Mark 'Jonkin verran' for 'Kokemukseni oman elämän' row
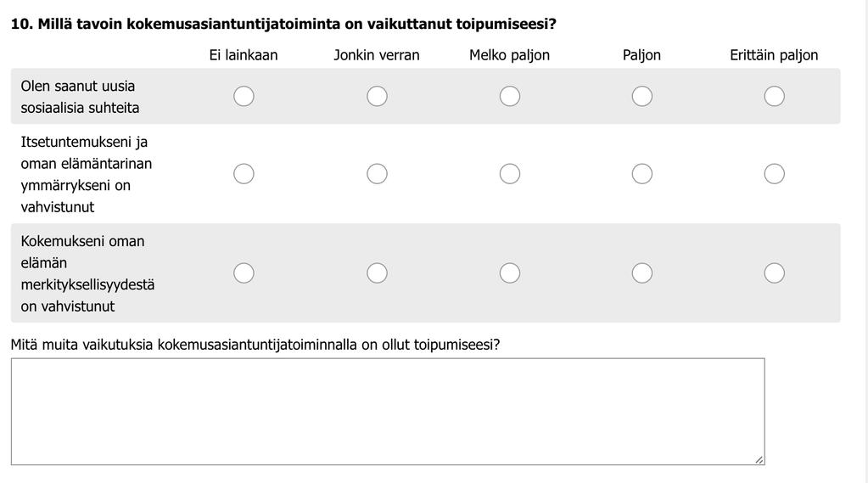Image resolution: width=868 pixels, height=483 pixels. pyautogui.click(x=377, y=273)
